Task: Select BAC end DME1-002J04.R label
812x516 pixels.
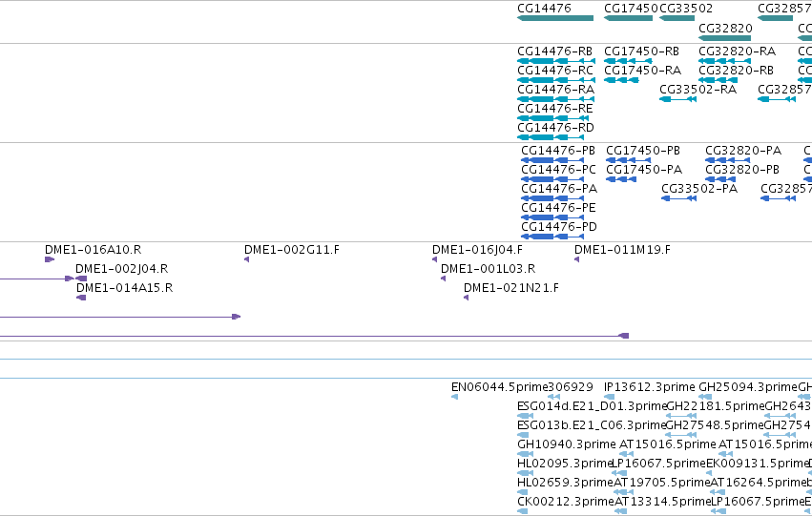Action: 122,269
